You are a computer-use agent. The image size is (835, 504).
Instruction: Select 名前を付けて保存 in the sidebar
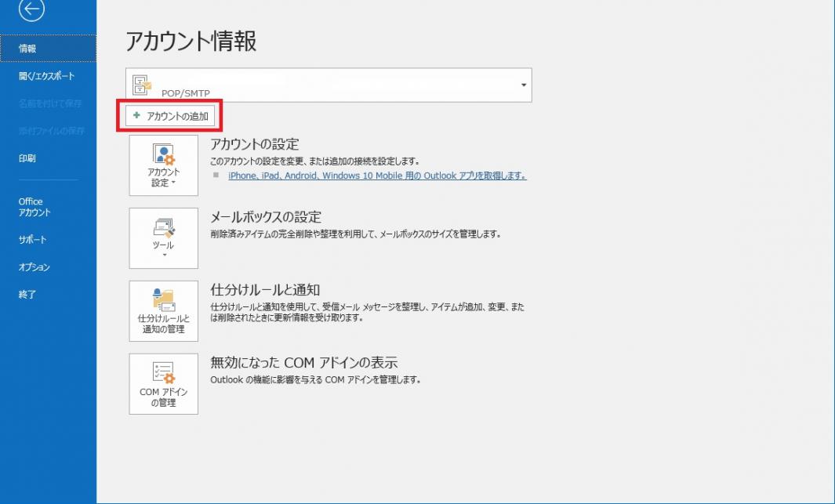(50, 103)
